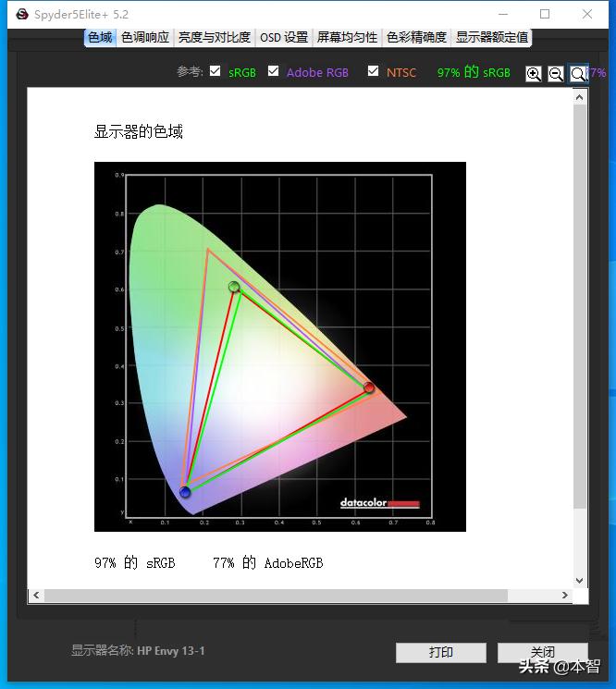Screen dimensions: 616x689
Task: Open the OSD 设置 tab
Action: point(284,37)
